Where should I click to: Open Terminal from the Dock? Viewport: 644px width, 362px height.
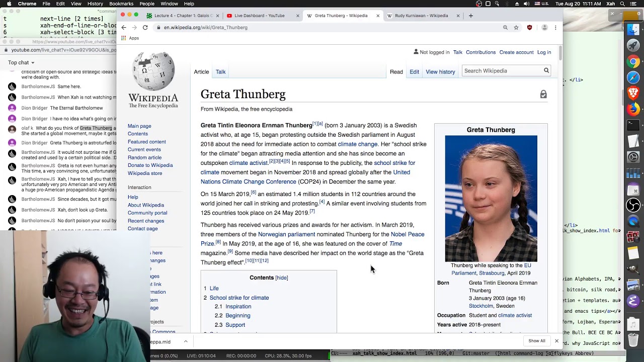(633, 125)
